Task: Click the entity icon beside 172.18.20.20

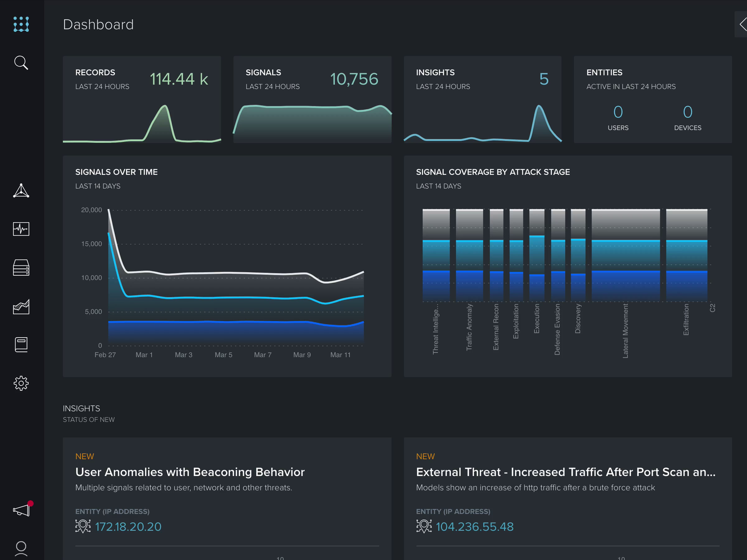Action: tap(83, 526)
